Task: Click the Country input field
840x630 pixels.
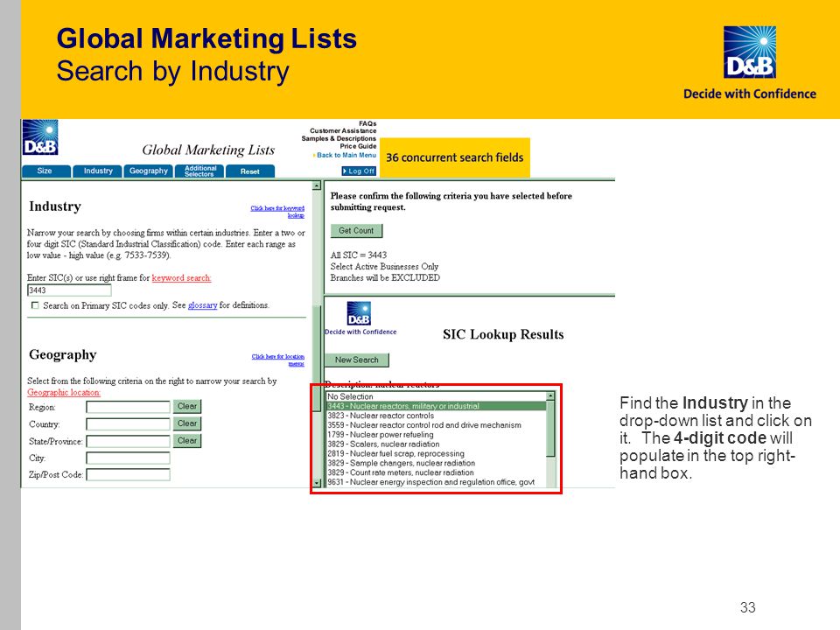Action: (x=128, y=424)
